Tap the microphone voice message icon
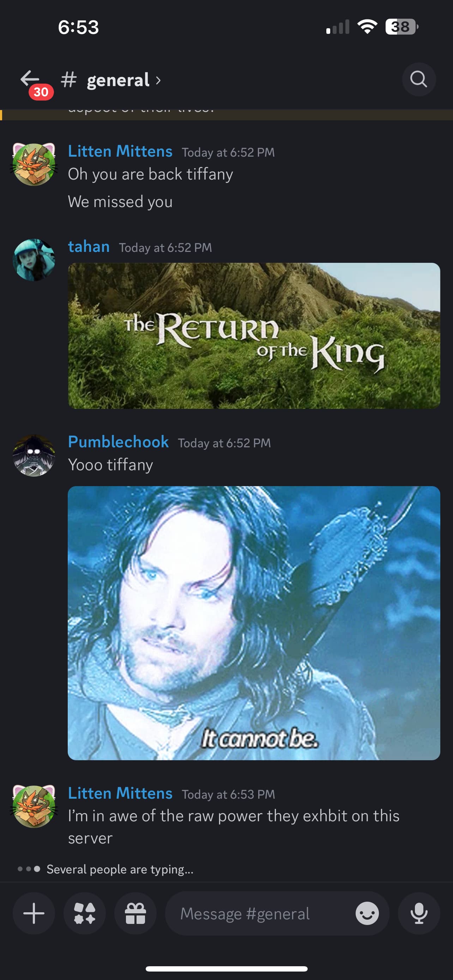453x980 pixels. 419,913
